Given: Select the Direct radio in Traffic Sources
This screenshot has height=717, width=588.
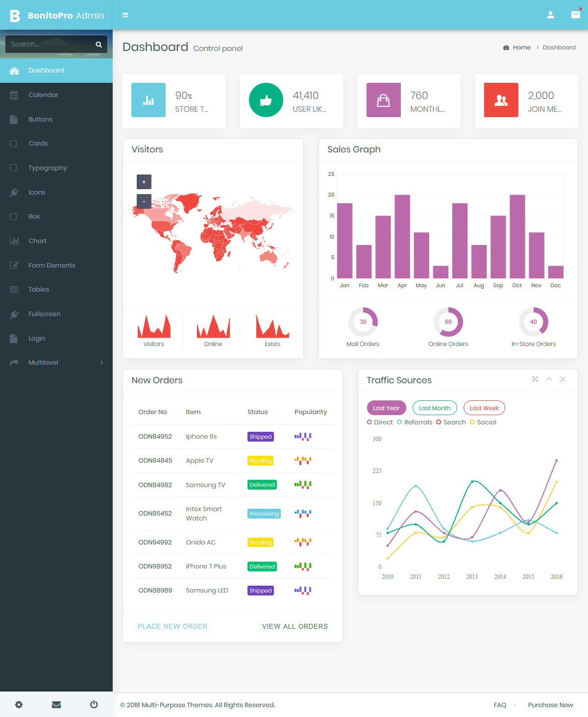Looking at the screenshot, I should (370, 422).
